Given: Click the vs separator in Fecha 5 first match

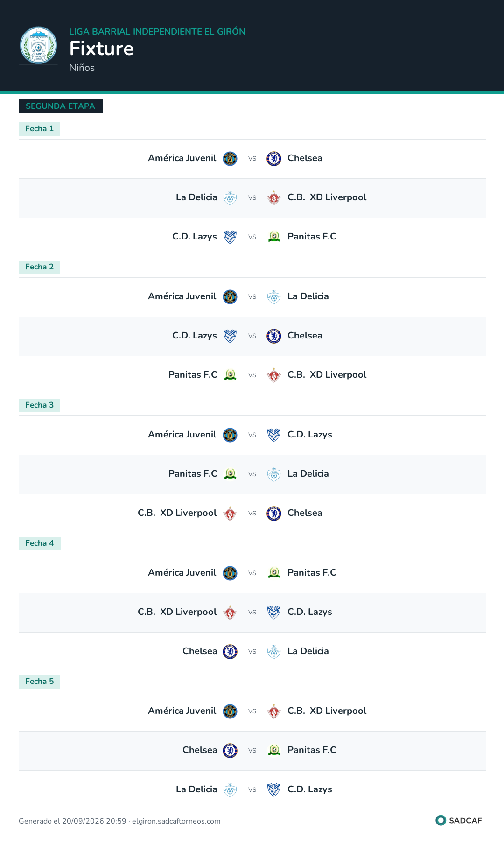Looking at the screenshot, I should pos(252,711).
